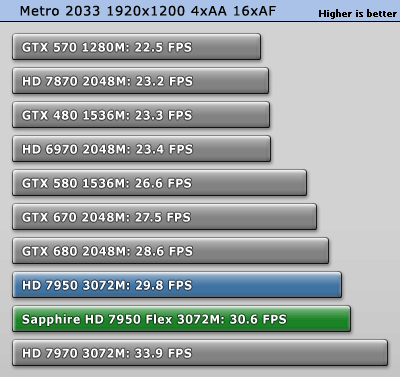The width and height of the screenshot is (400, 377).
Task: Select the GTX 480 1536M 23.3 FPS bar
Action: (x=141, y=115)
